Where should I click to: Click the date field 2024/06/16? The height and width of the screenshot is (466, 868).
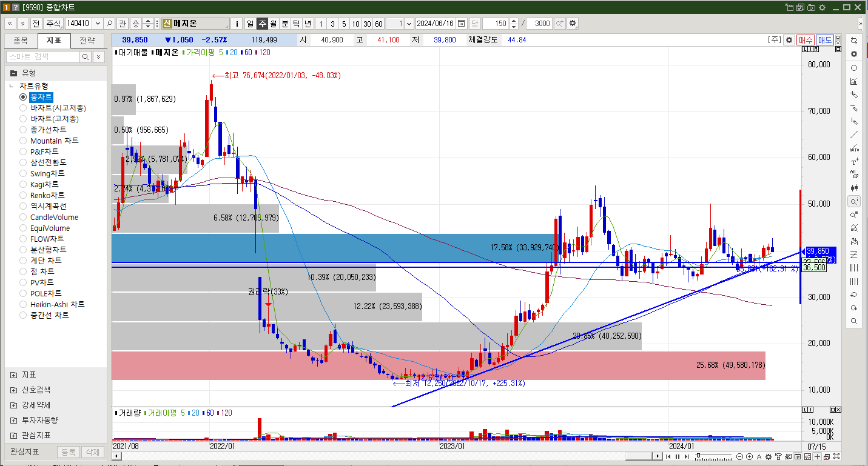point(435,23)
